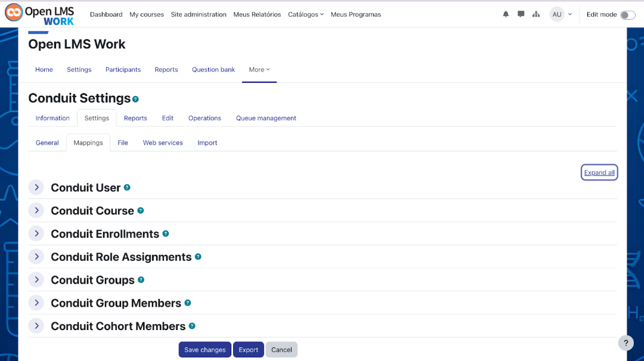Screen dimensions: 644x361
Task: Go to Dashboard in top navigation
Action: coord(106,14)
